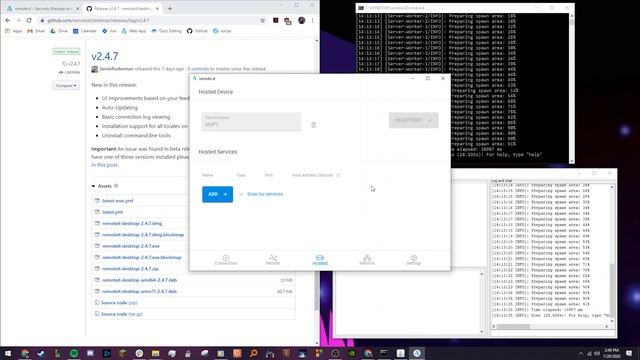Download remoteit-desktop-2.4.7.exe

coord(131,246)
